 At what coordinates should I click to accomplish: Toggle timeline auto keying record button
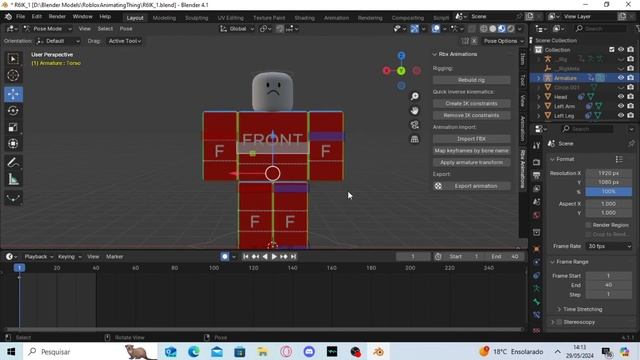(224, 257)
